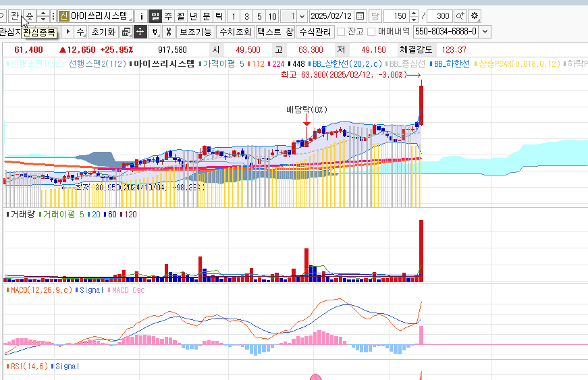The height and width of the screenshot is (380, 588).
Task: Select the crosshair move tool icon
Action: point(140,31)
